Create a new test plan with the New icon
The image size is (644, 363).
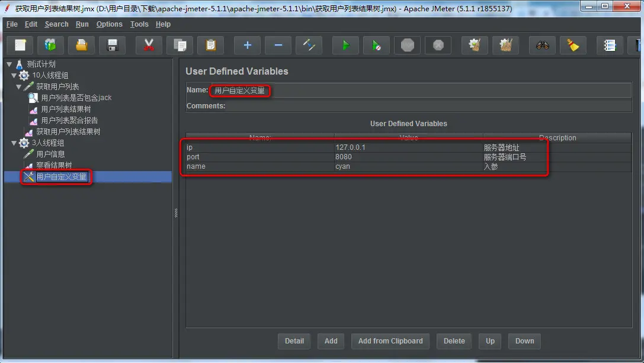pos(20,45)
